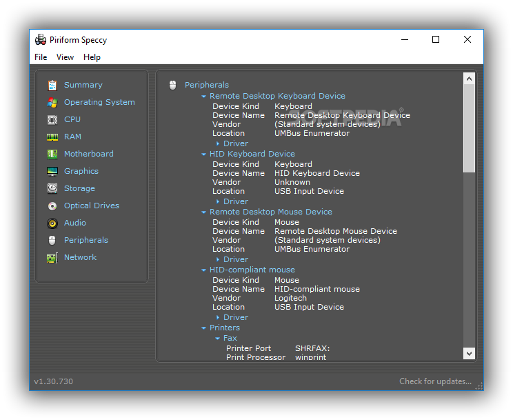Open the Network section
The image size is (513, 420).
80,257
